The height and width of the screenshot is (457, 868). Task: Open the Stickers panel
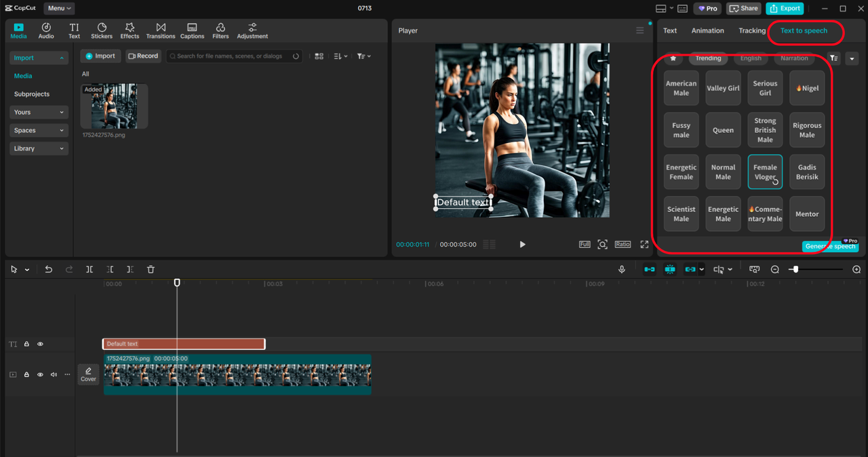click(x=102, y=31)
